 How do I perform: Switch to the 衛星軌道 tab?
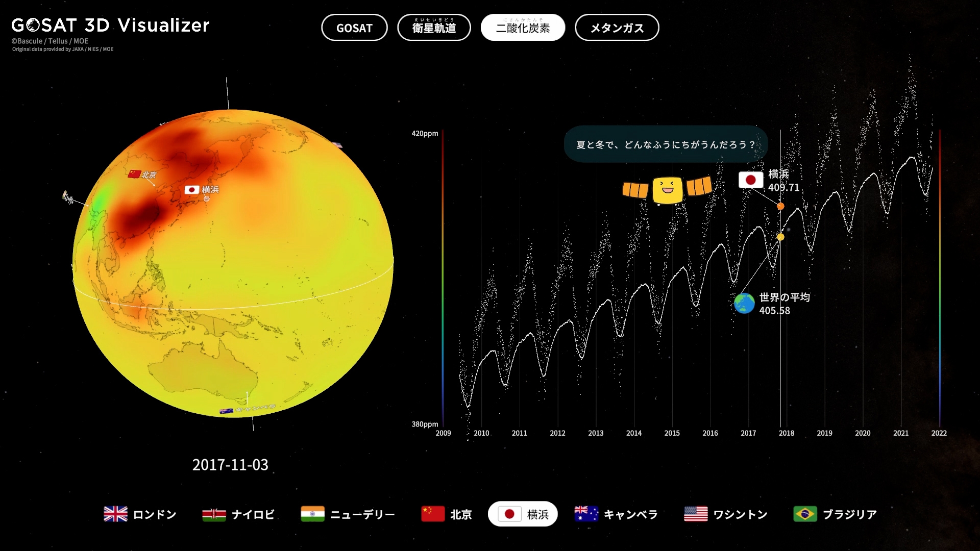click(x=434, y=28)
